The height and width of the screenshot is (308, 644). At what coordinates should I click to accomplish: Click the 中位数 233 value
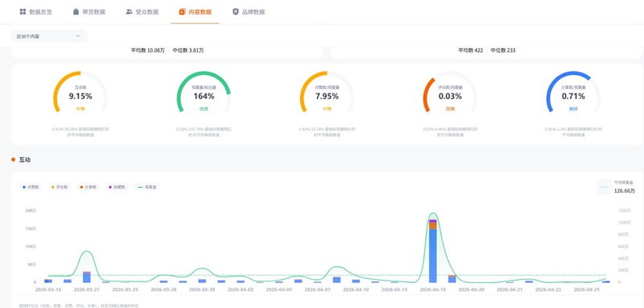click(503, 50)
